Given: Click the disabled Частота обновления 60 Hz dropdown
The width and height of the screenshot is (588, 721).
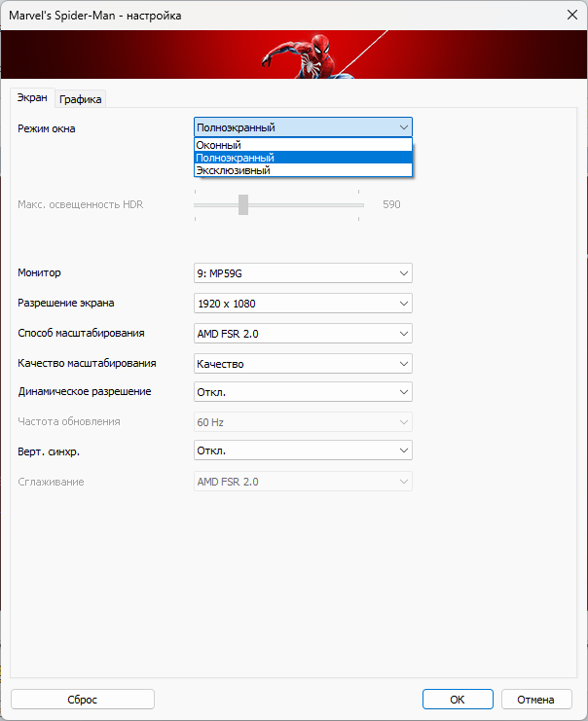Looking at the screenshot, I should point(303,422).
